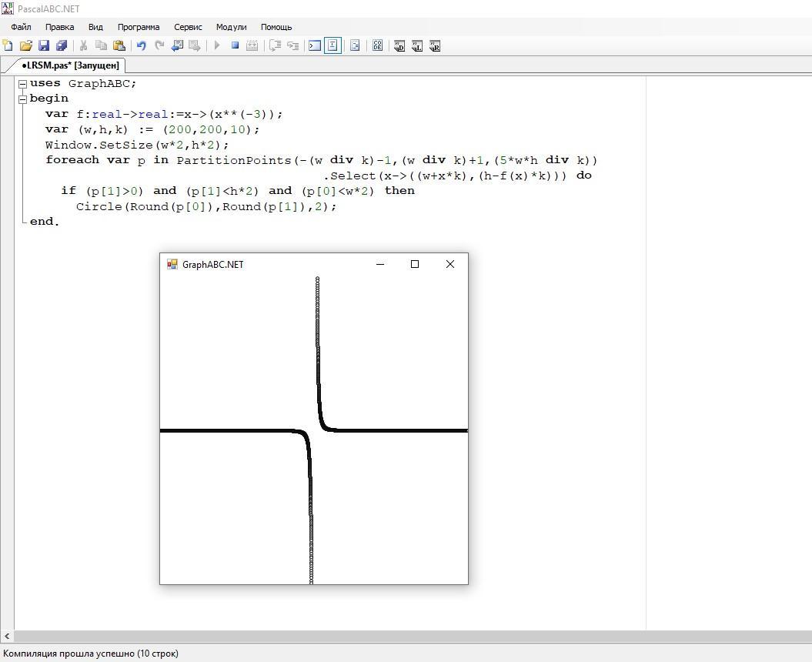Screen dimensions: 812x662
Task: Click the Paste clipboard icon
Action: pos(119,46)
